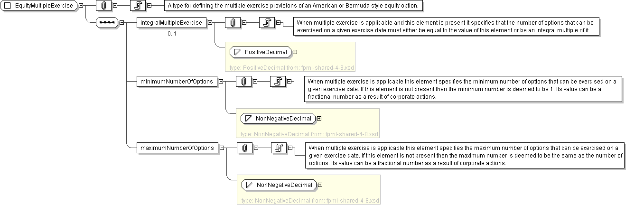Image resolution: width=644 pixels, height=205 pixels.
Task: Click the annotation clip icon for minimumNumberOfOptions
Action: pos(244,82)
